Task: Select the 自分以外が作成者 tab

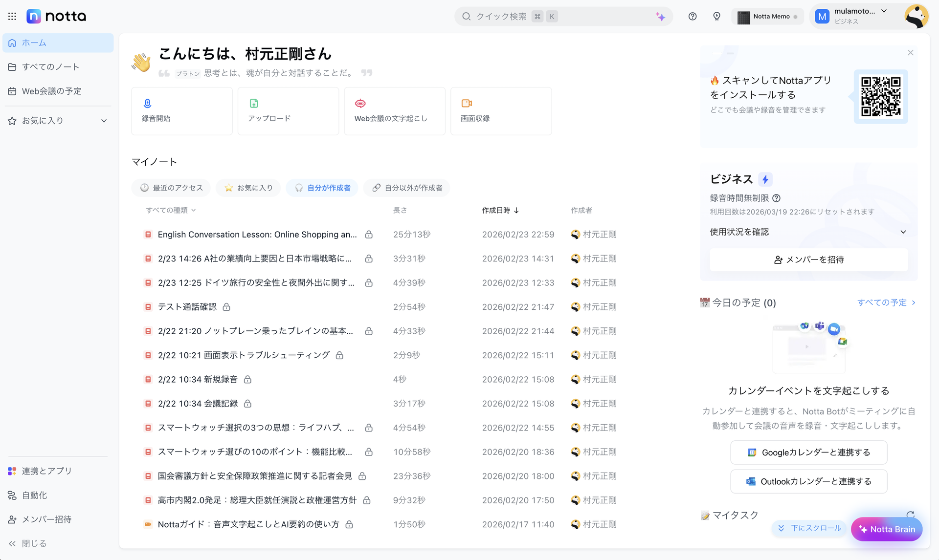Action: point(407,188)
